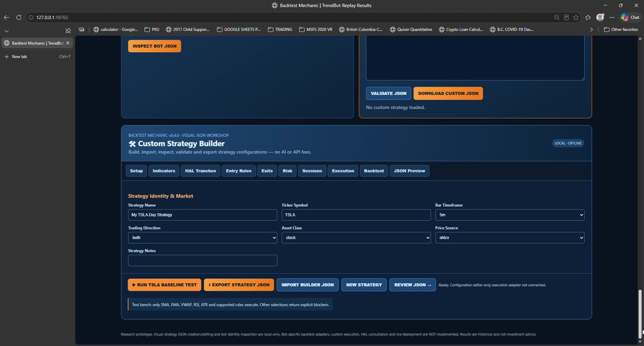The height and width of the screenshot is (346, 644).
Task: Click the zoom magnifier icon in the address bar
Action: (557, 17)
